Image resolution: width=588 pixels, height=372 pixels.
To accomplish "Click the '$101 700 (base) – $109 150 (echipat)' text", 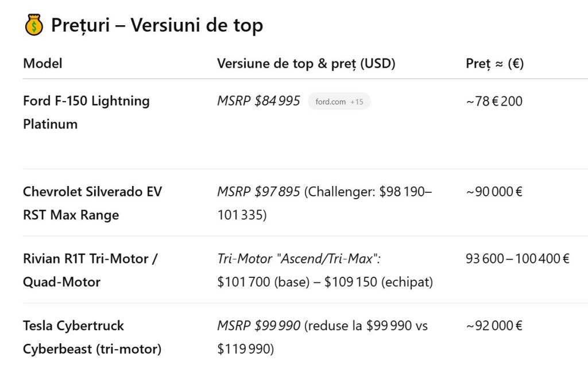I will point(325,282).
